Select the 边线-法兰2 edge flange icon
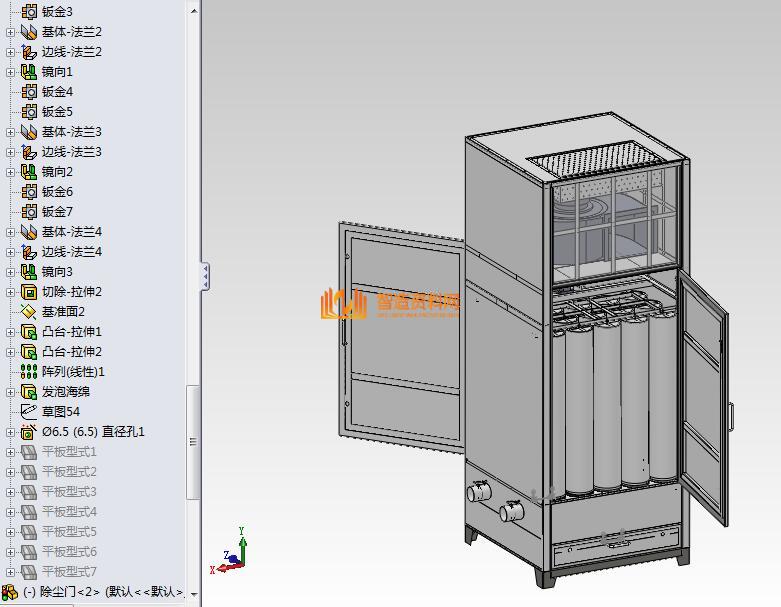The width and height of the screenshot is (781, 607). tap(29, 51)
